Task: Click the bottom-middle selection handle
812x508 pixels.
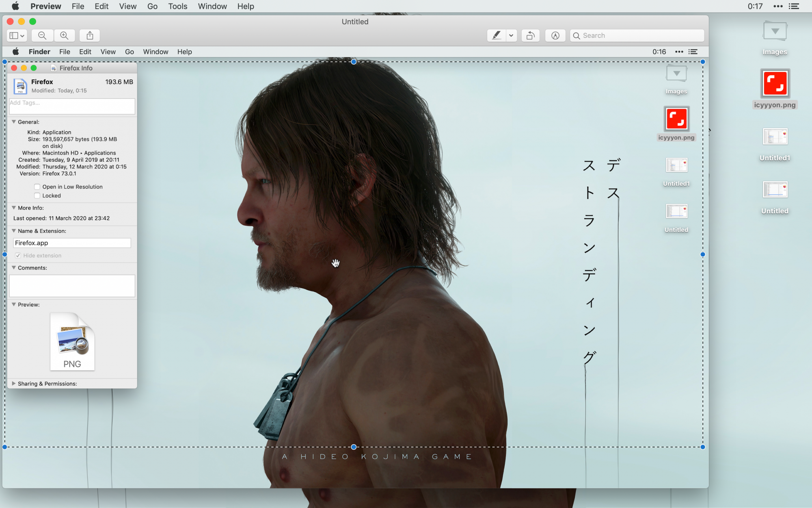Action: point(354,447)
